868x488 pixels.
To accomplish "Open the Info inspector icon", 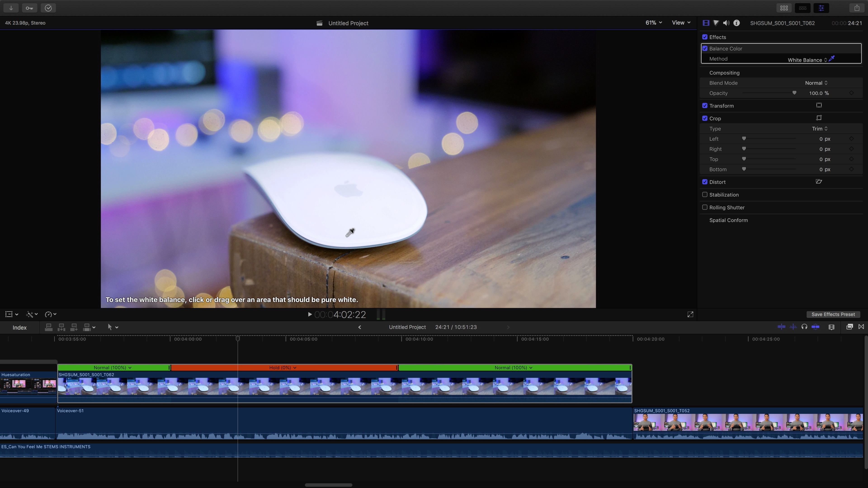I will click(737, 23).
